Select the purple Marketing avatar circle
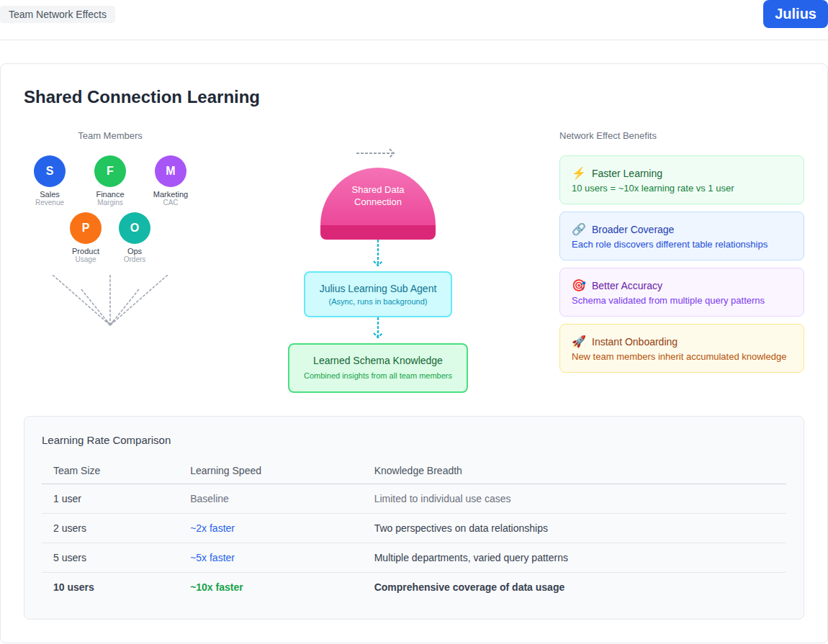828x644 pixels. coord(171,171)
